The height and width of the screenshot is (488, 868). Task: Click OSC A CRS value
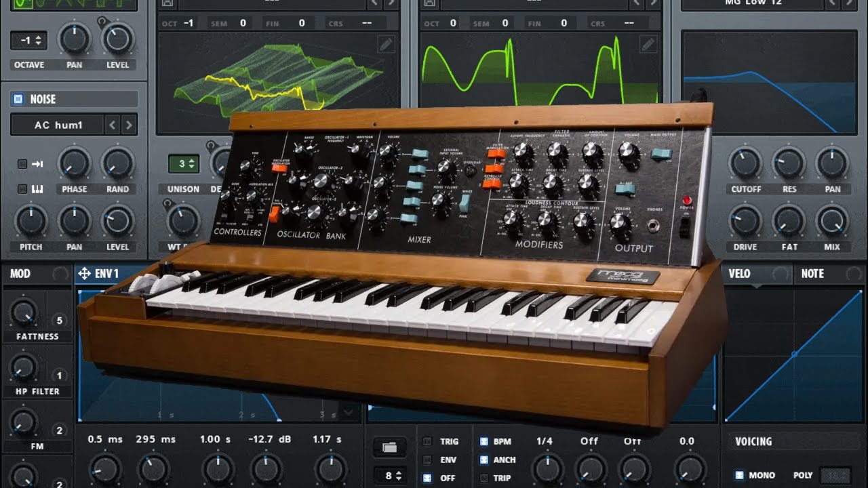point(366,23)
